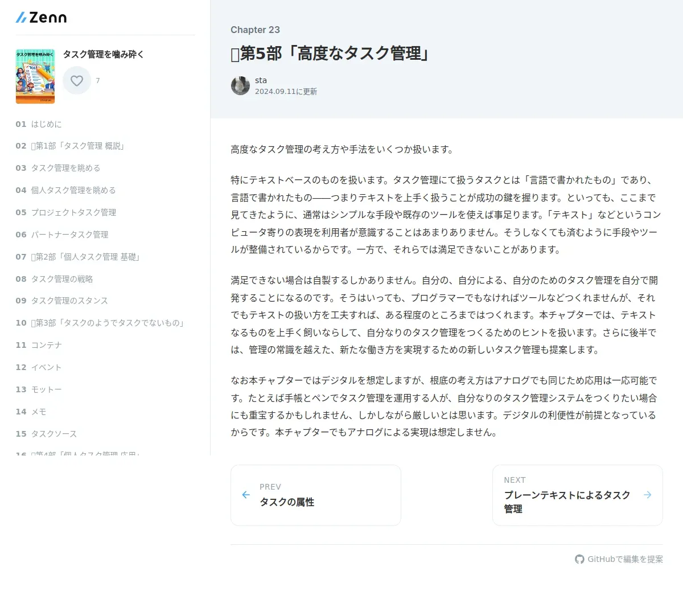Click the PREV left arrow icon
Viewport: 683px width, 616px height.
tap(246, 495)
